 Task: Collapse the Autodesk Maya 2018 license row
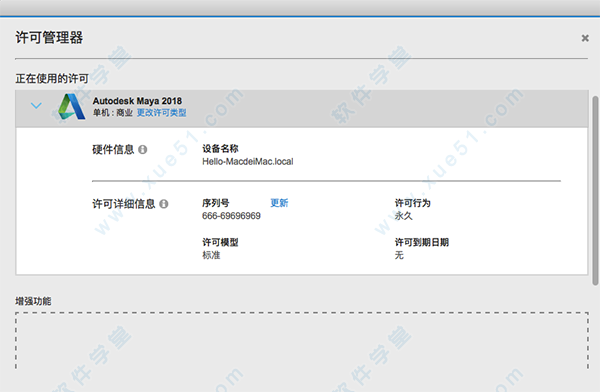point(36,105)
